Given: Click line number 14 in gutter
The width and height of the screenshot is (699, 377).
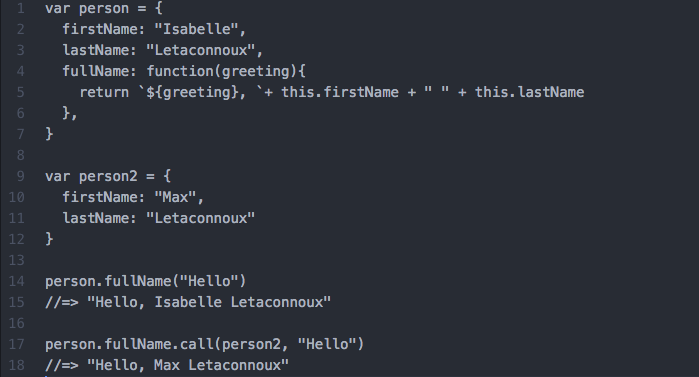Looking at the screenshot, I should 16,282.
